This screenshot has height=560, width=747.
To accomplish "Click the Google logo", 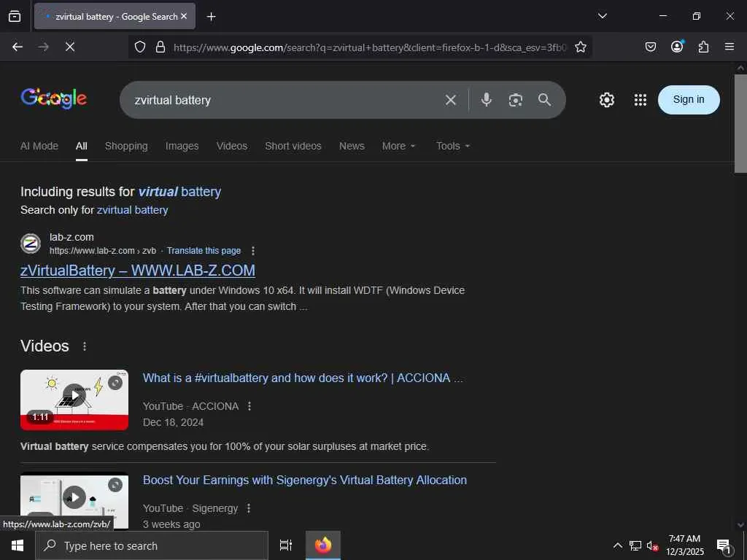I will coord(53,98).
